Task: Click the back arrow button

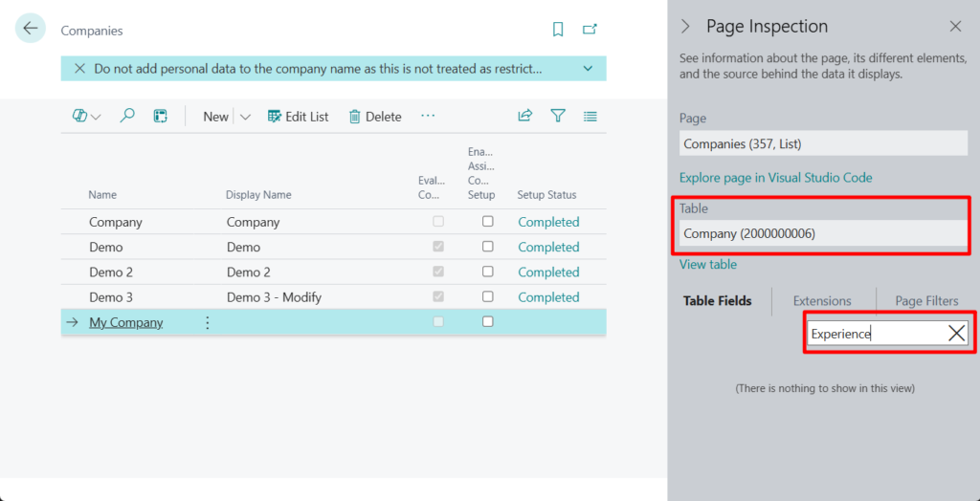Action: (x=31, y=29)
